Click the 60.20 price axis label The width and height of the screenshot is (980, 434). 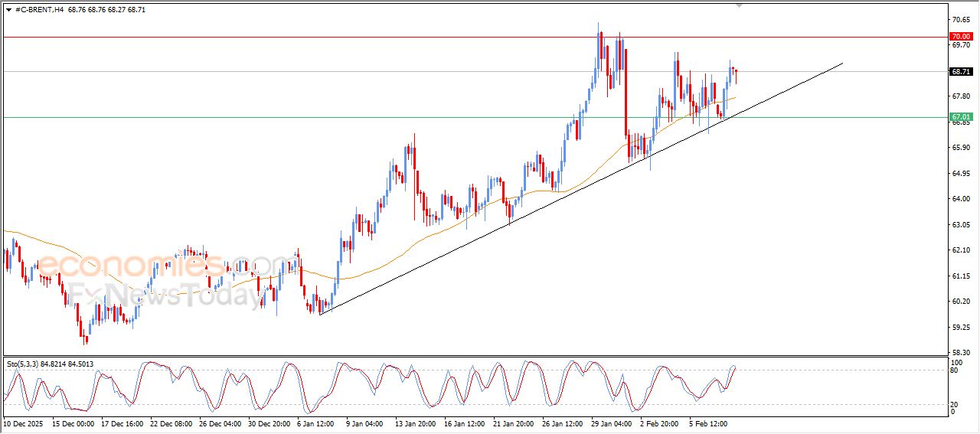pyautogui.click(x=960, y=302)
